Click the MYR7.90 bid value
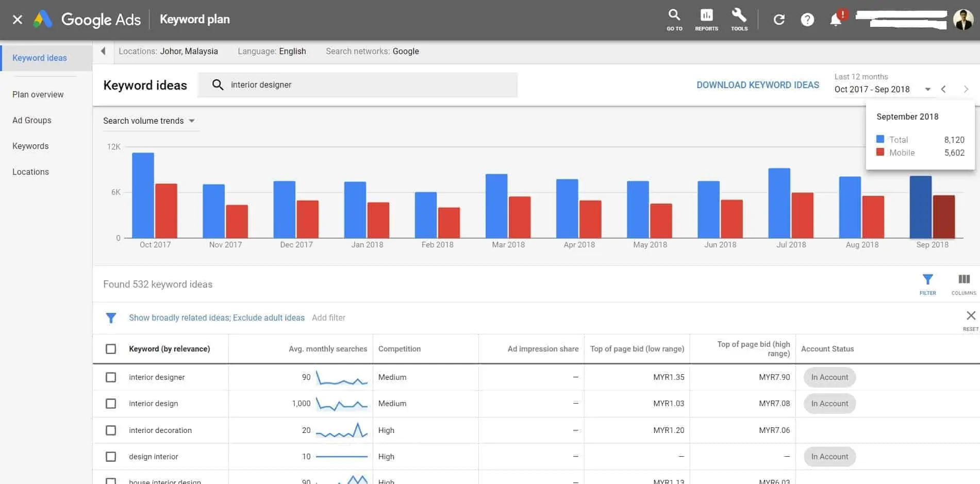The height and width of the screenshot is (484, 980). point(774,377)
